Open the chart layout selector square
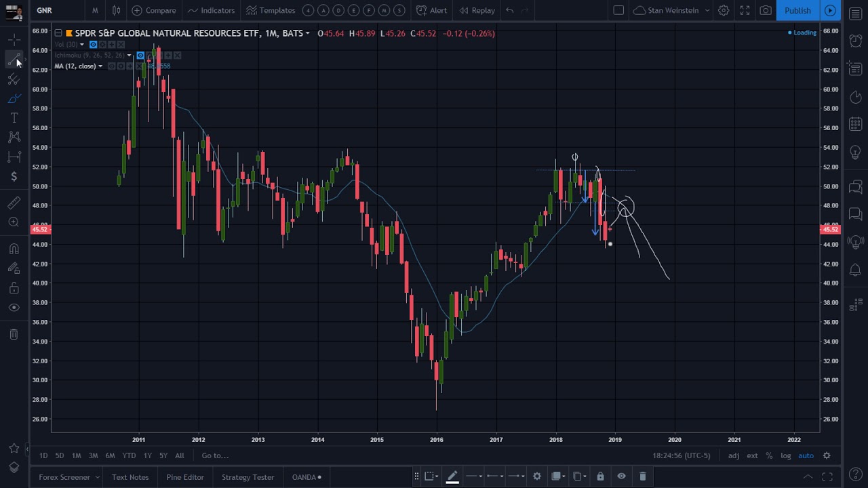The height and width of the screenshot is (488, 868). pyautogui.click(x=618, y=10)
